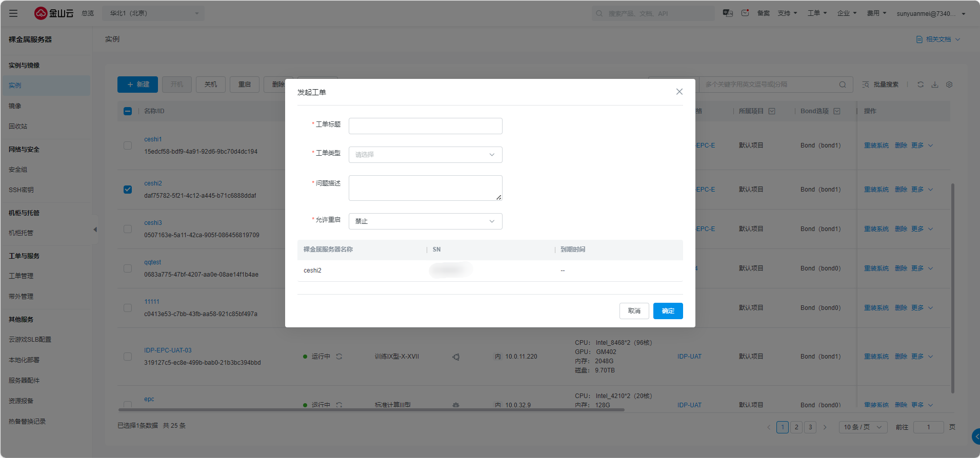Expand the 工单 top menu
The image size is (980, 458).
(x=817, y=13)
